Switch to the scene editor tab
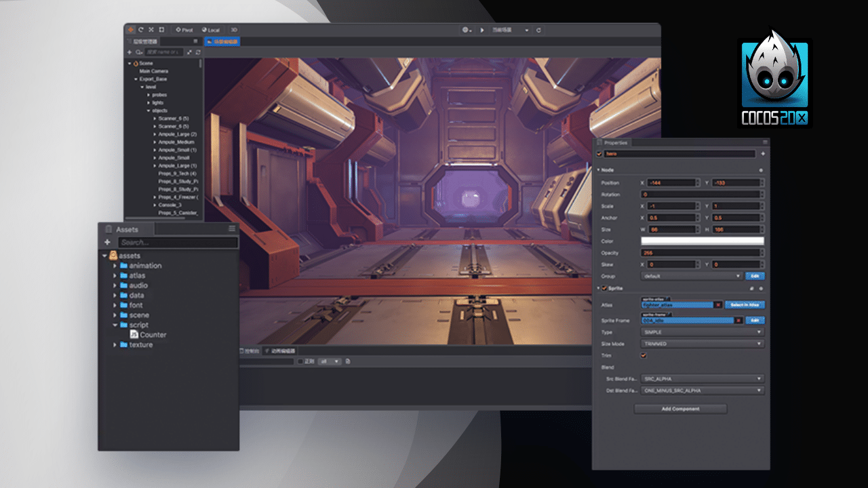This screenshot has width=868, height=488. (222, 41)
